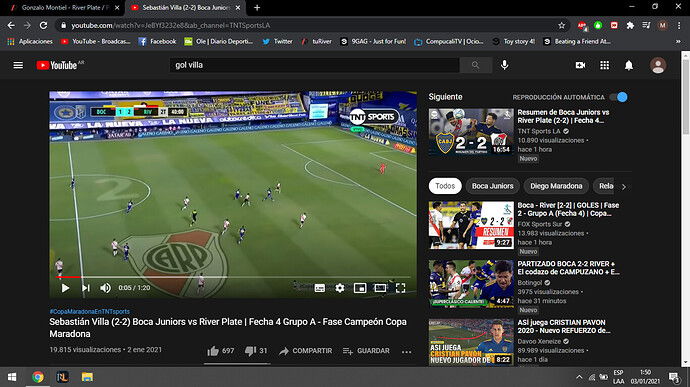Image resolution: width=690 pixels, height=387 pixels.
Task: Open the YouTube apps grid icon
Action: coord(605,65)
